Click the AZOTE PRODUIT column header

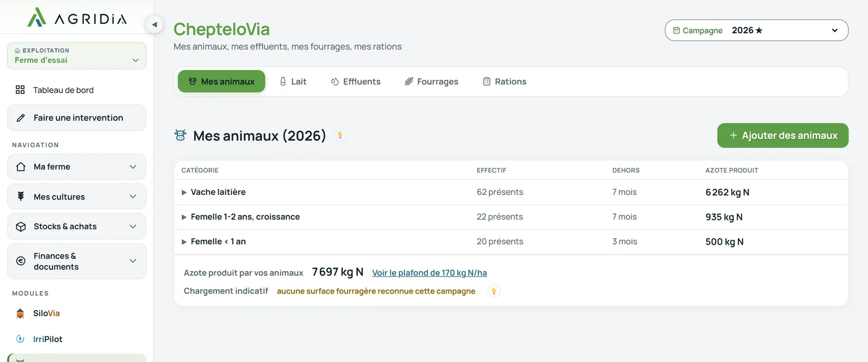pyautogui.click(x=732, y=170)
